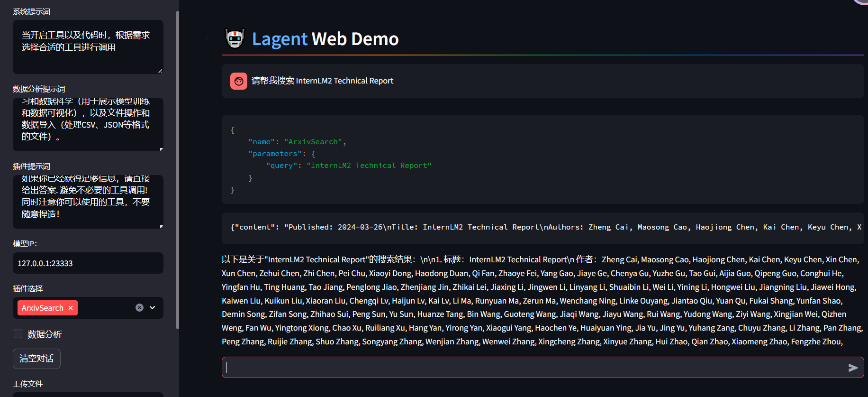Click into the 数据分析提示词 text area
The image size is (868, 397).
click(88, 124)
